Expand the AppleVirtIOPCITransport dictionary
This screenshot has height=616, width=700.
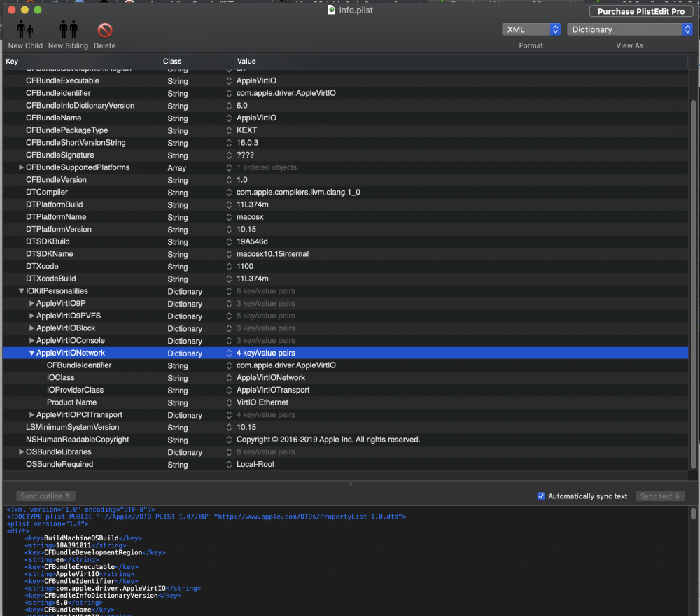tap(31, 414)
